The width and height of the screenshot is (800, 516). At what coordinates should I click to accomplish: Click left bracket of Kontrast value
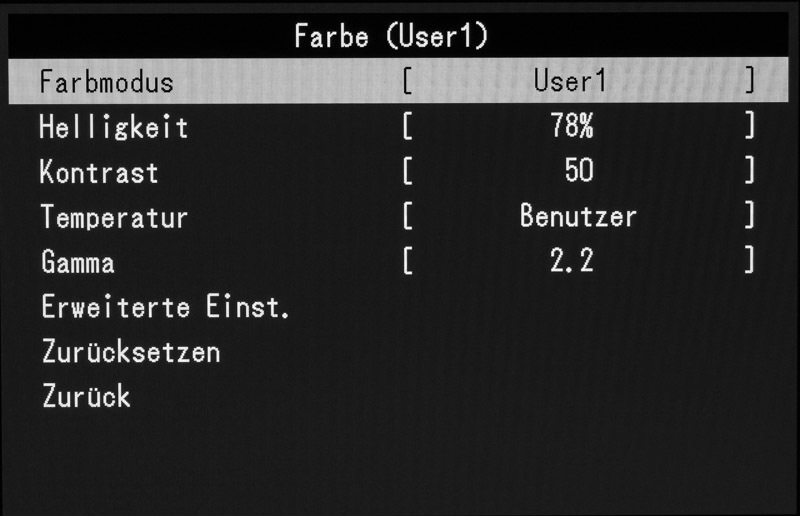[x=407, y=171]
